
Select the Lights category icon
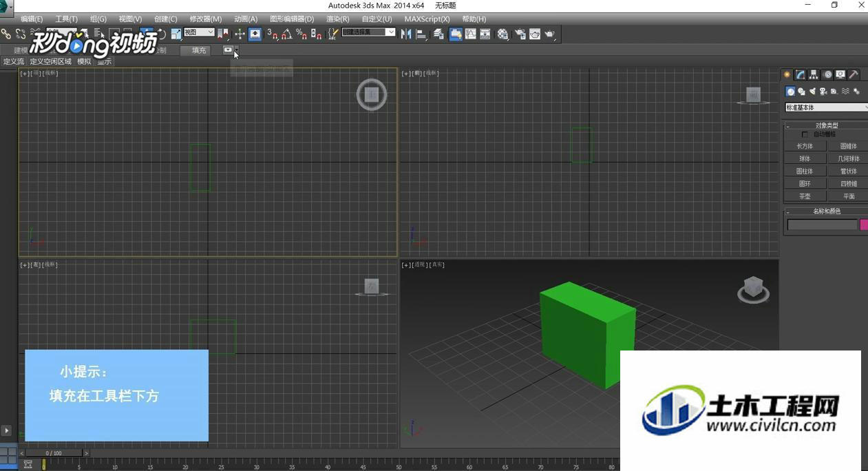812,91
